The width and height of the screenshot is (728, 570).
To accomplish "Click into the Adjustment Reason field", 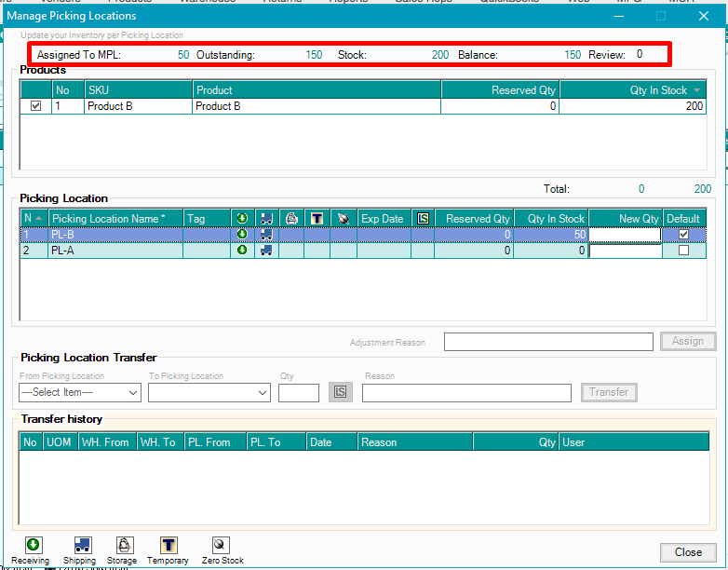I will pos(548,342).
